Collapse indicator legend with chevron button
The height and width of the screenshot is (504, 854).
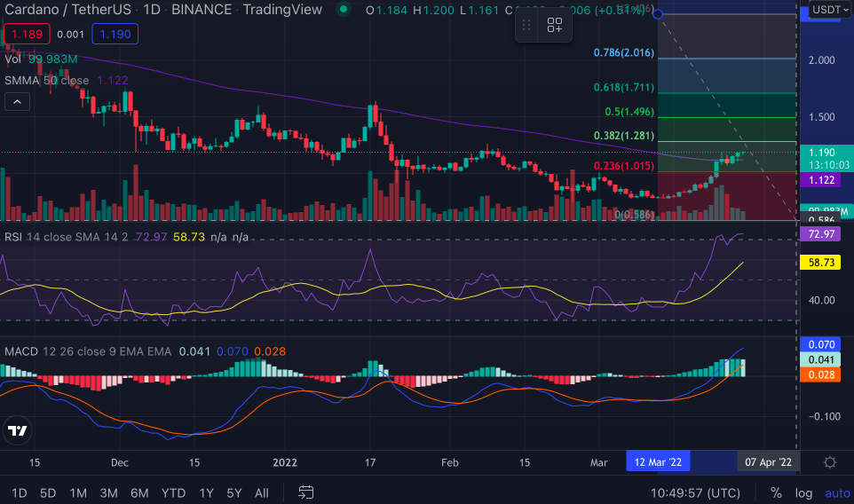[18, 102]
